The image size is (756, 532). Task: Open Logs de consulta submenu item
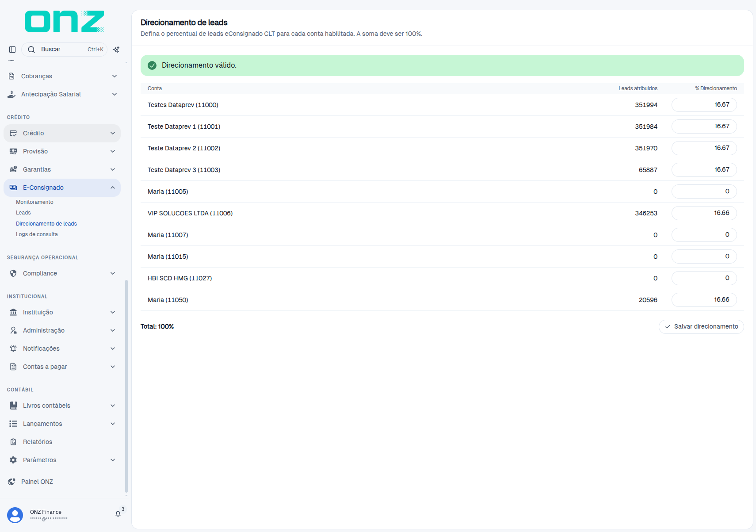[37, 234]
